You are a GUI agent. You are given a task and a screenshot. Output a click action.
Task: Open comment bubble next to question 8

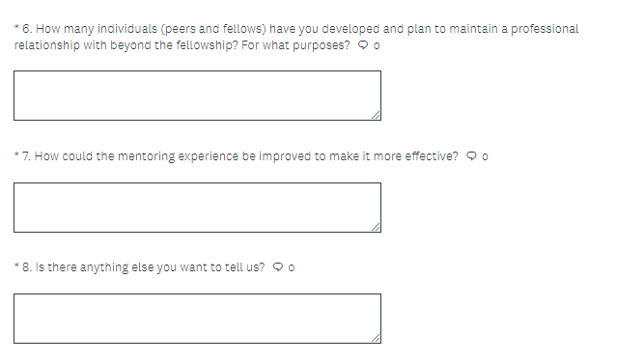coord(278,266)
